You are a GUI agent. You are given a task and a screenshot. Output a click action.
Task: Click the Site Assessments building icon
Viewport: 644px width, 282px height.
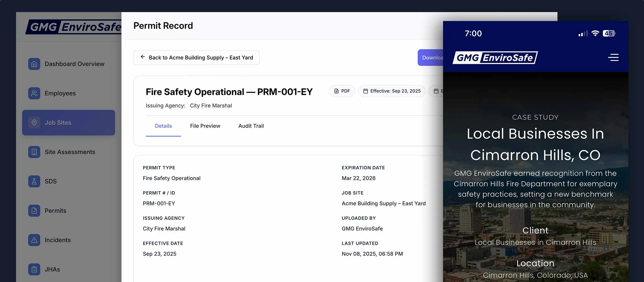34,152
